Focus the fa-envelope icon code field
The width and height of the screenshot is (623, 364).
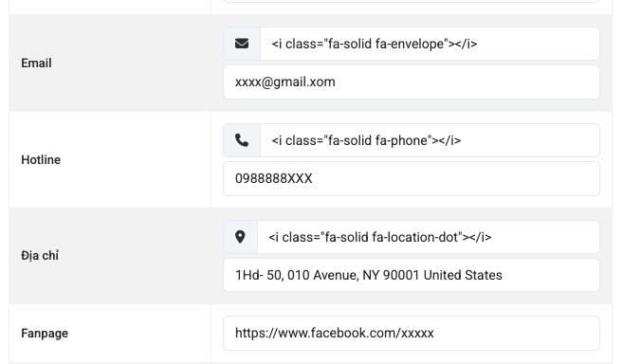(x=430, y=44)
